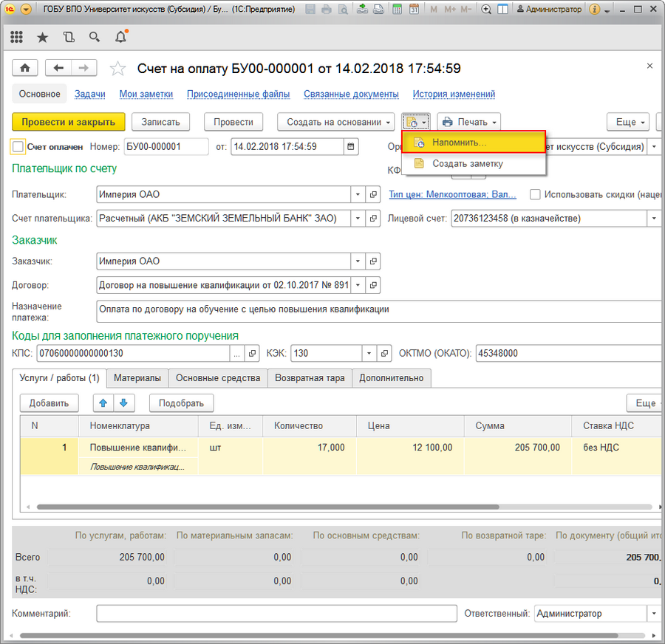
Task: Click 'Провести и закрыть' button
Action: click(x=69, y=122)
